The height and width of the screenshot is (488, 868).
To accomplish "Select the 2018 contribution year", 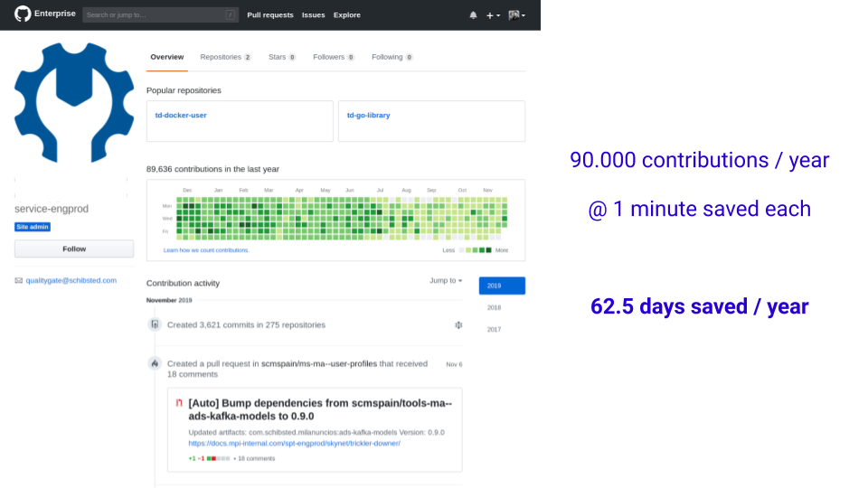I will click(494, 307).
